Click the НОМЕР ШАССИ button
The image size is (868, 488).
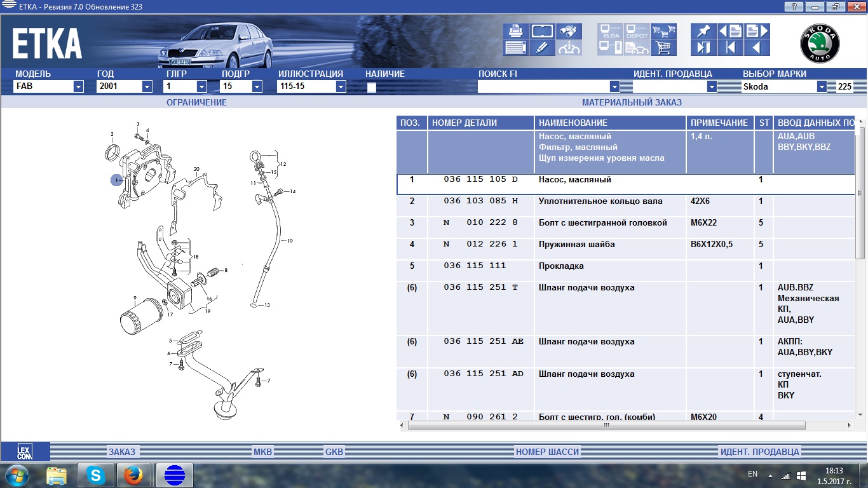tap(547, 452)
